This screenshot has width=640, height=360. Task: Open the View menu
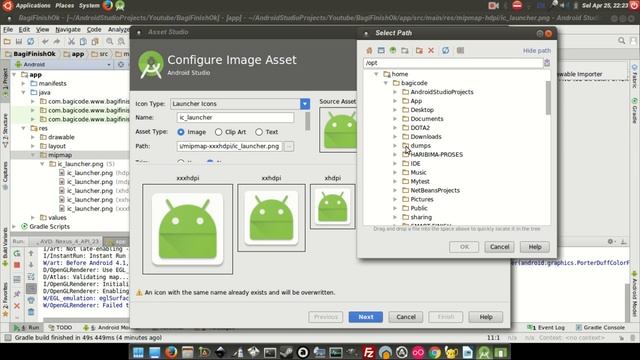[42, 29]
